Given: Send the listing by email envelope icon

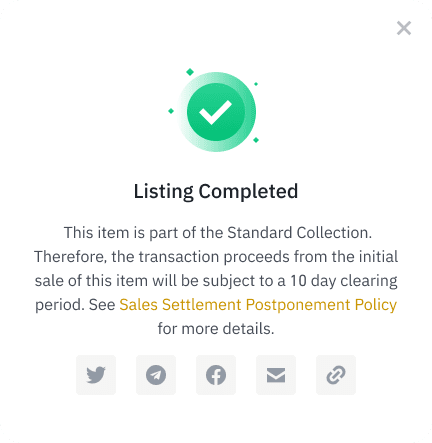Looking at the screenshot, I should click(x=276, y=375).
